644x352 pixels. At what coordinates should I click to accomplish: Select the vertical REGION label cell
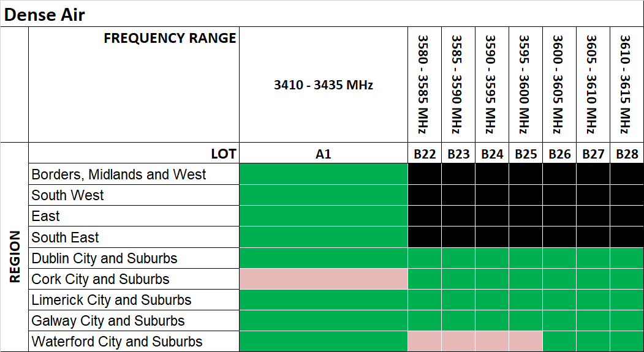(x=15, y=257)
